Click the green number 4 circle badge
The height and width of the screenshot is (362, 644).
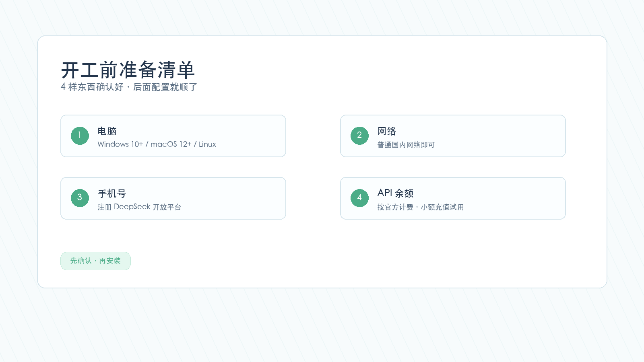pos(359,198)
